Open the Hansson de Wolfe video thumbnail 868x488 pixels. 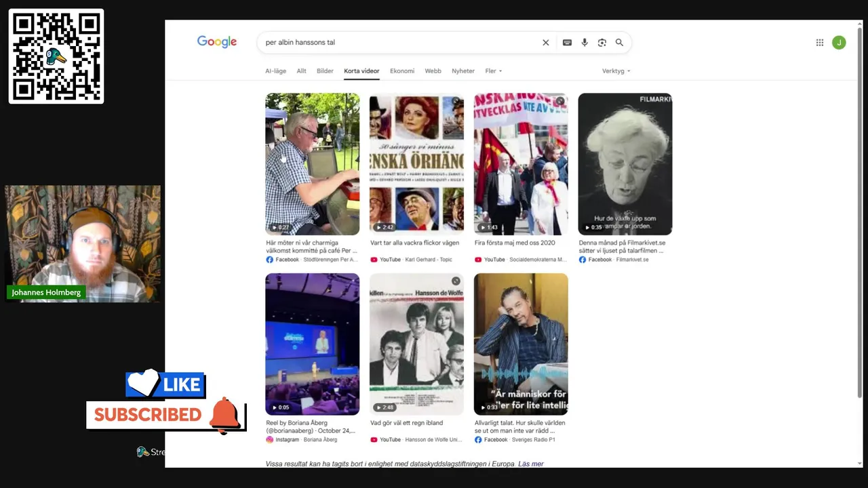pos(416,344)
